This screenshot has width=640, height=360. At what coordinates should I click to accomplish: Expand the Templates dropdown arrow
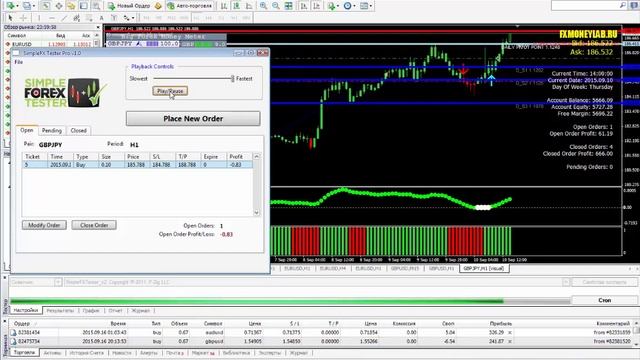pyautogui.click(x=371, y=6)
